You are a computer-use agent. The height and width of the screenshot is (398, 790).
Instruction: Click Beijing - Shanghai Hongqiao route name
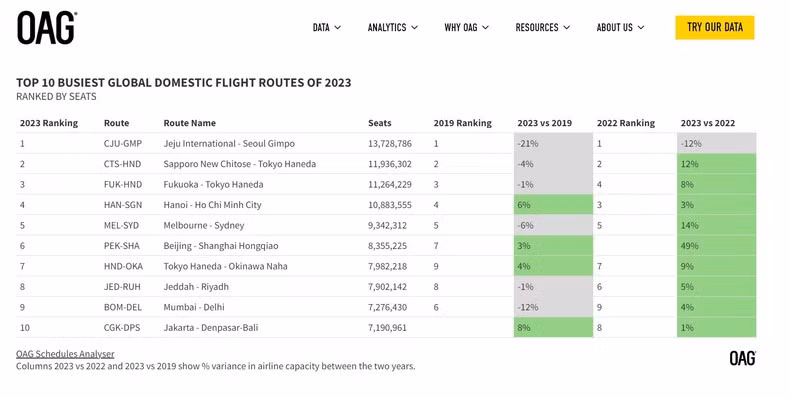click(221, 246)
